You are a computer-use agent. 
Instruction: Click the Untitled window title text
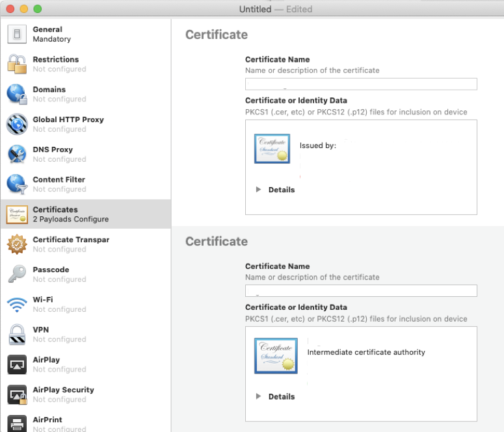[255, 9]
